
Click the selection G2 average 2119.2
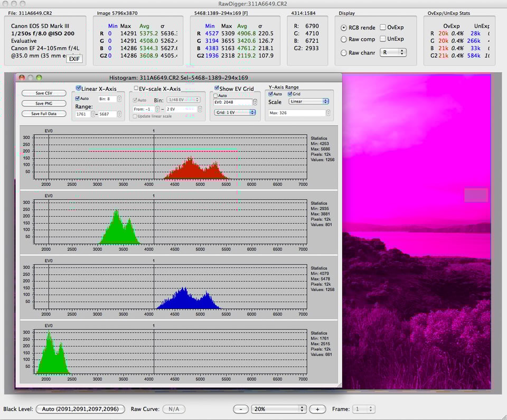point(247,55)
